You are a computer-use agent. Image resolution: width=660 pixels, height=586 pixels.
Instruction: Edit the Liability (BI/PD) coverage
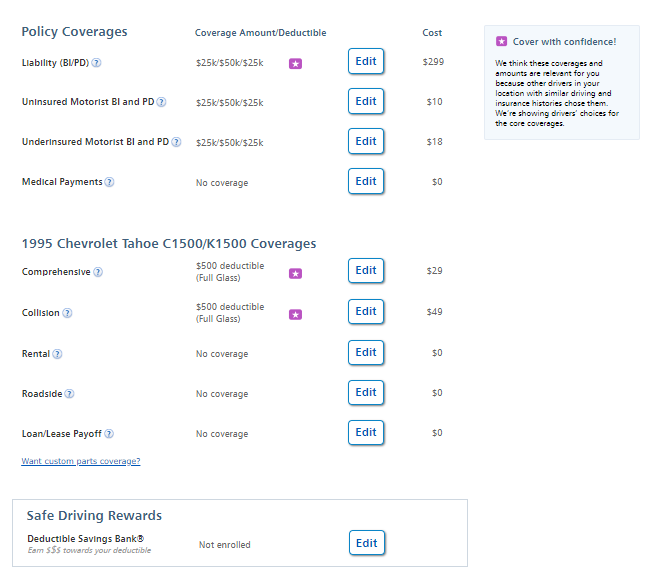point(366,61)
